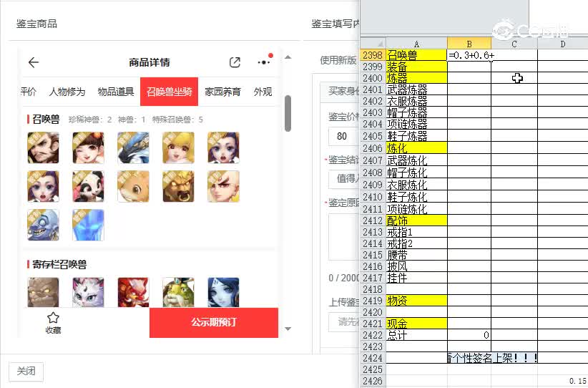
Task: Select the turtle stored pet avatar
Action: pos(178,292)
